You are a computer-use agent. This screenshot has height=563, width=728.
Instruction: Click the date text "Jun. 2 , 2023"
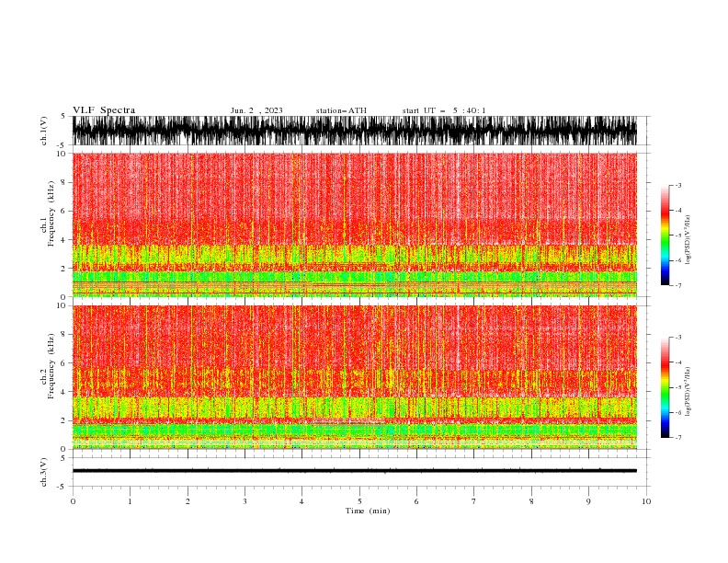click(256, 110)
